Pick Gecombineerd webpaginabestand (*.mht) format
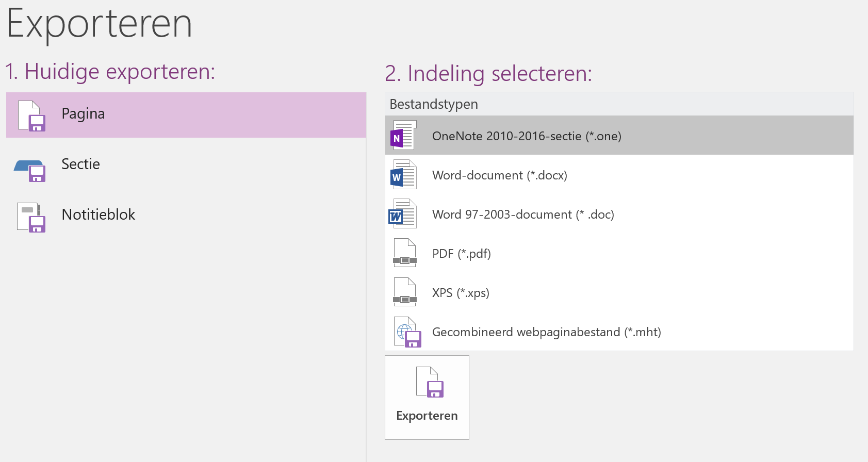868x462 pixels. tap(619, 331)
